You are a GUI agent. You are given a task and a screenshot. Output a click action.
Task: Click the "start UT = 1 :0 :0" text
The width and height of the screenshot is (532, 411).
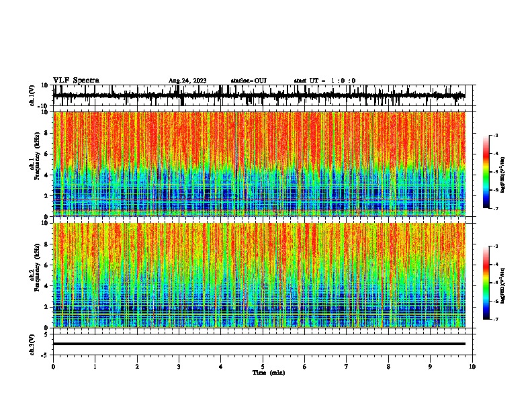[x=324, y=81]
